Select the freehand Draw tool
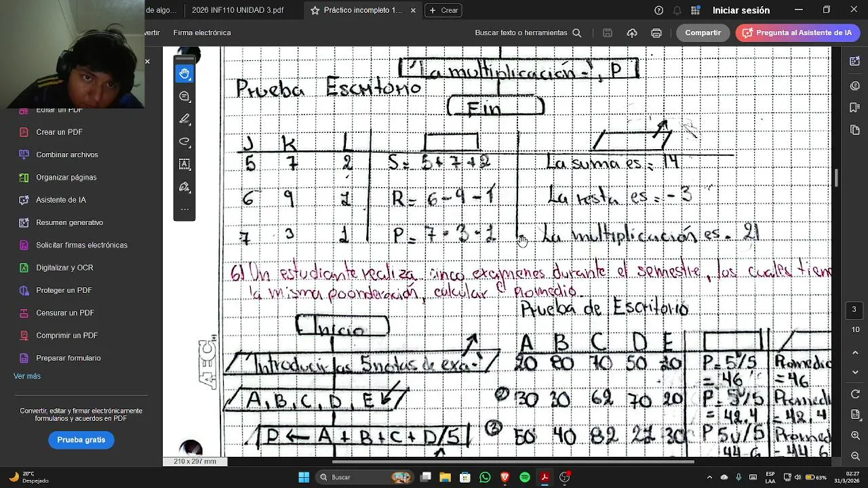The height and width of the screenshot is (488, 868). click(x=184, y=142)
